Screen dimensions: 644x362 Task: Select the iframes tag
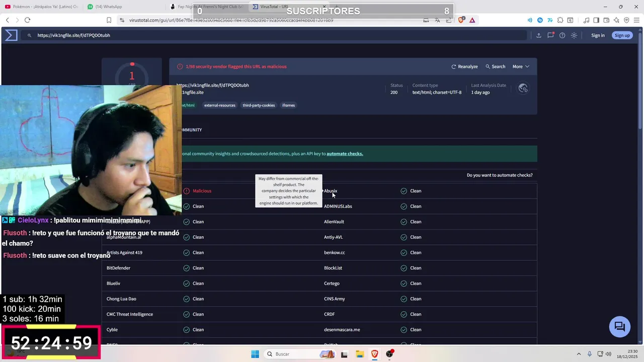tap(288, 105)
